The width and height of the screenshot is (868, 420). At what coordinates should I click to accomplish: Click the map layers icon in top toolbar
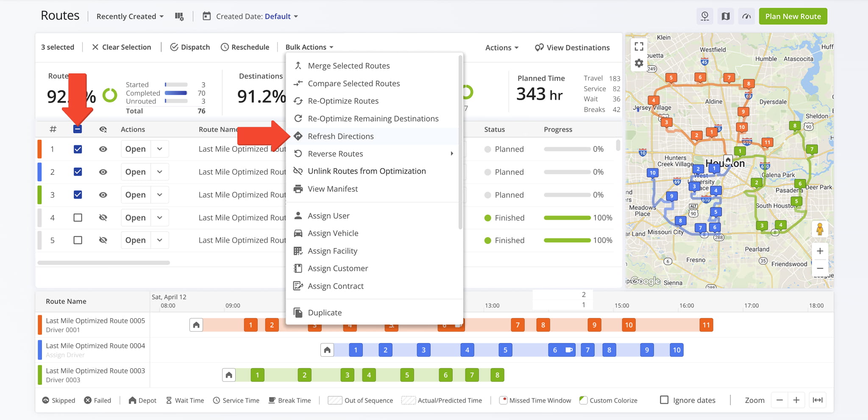(726, 17)
